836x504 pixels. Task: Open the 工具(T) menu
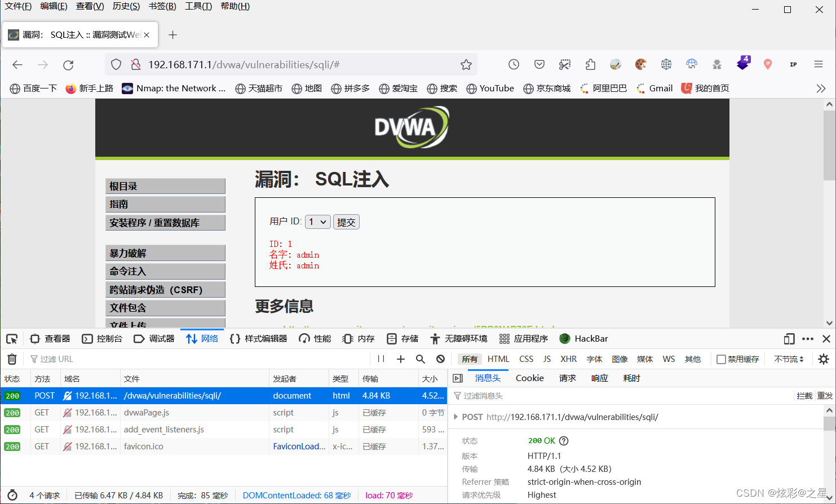[x=198, y=6]
